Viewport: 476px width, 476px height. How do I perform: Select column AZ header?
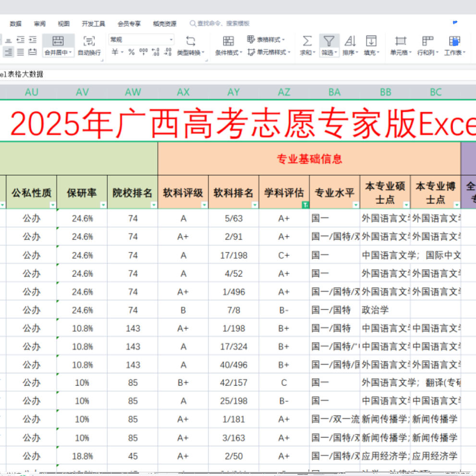click(x=284, y=92)
